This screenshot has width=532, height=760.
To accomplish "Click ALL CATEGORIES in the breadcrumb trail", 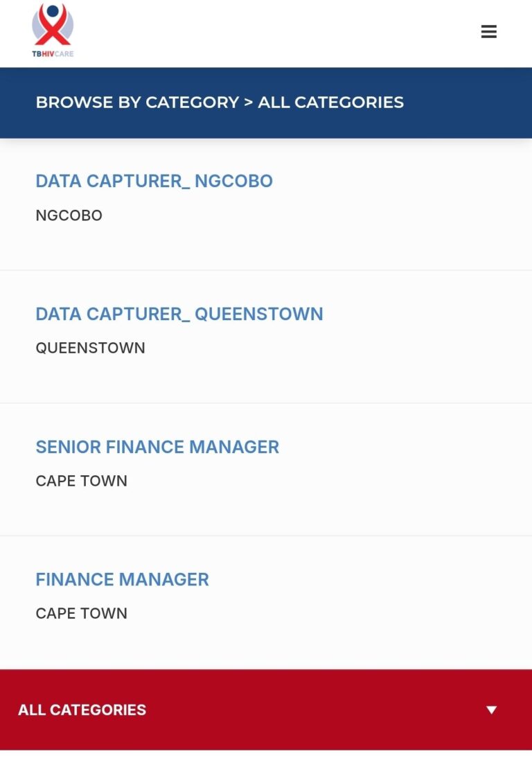I will pyautogui.click(x=330, y=102).
